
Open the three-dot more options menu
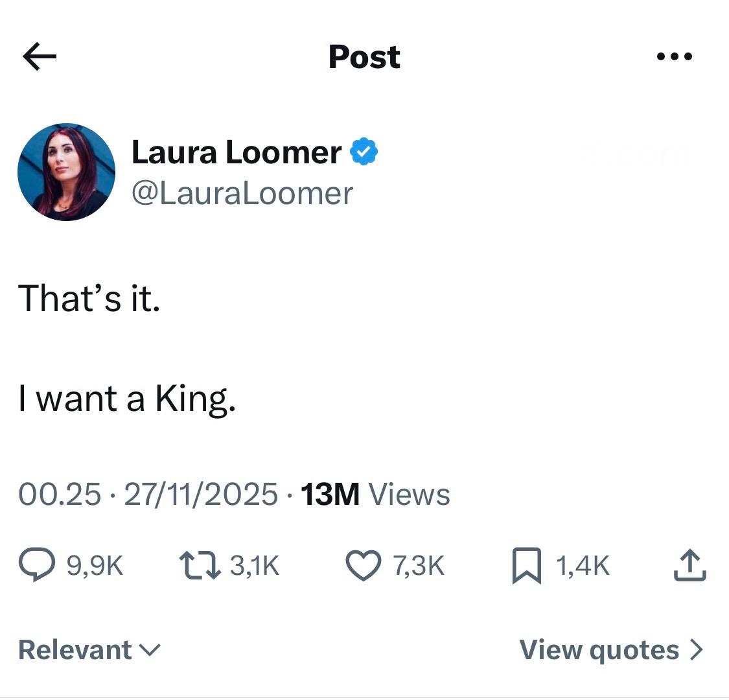point(674,57)
